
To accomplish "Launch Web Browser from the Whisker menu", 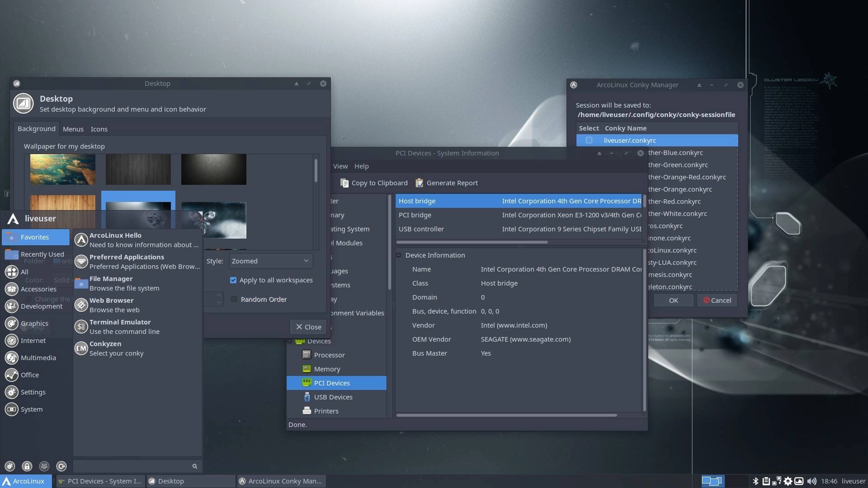I will 137,305.
